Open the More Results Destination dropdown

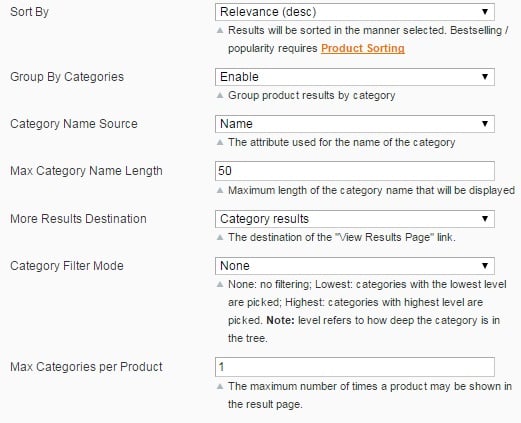(355, 219)
